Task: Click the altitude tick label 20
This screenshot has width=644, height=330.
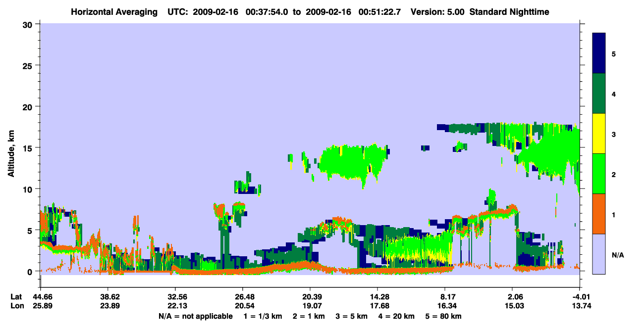Action: (29, 106)
